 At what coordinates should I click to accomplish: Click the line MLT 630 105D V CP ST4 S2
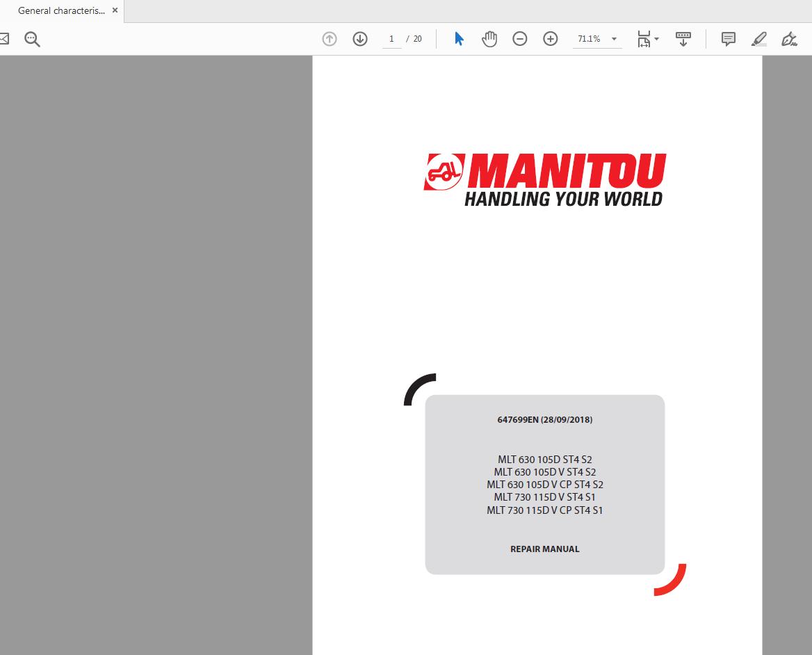coord(545,485)
